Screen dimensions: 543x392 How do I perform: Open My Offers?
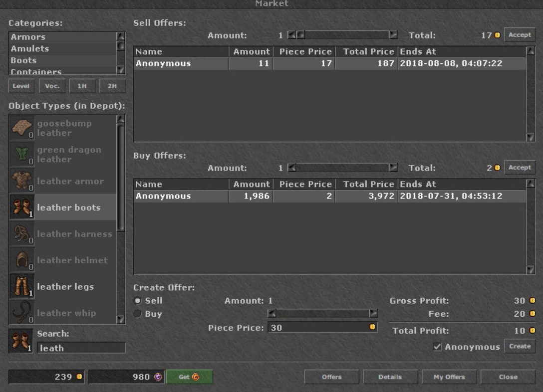[x=449, y=377]
